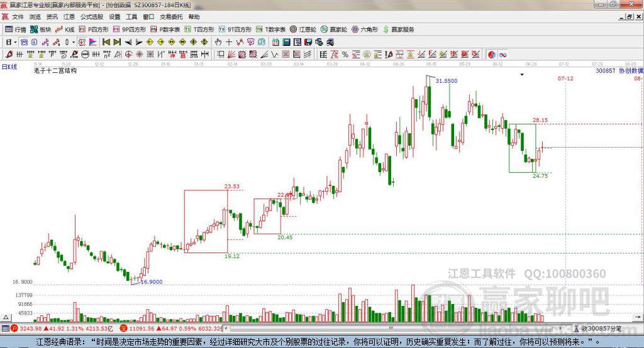Step back with the black left arrow
This screenshot has width=644, height=348.
pyautogui.click(x=128, y=42)
